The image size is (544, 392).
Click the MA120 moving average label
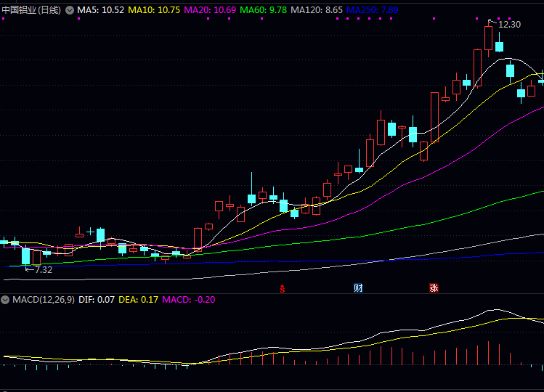coord(317,11)
